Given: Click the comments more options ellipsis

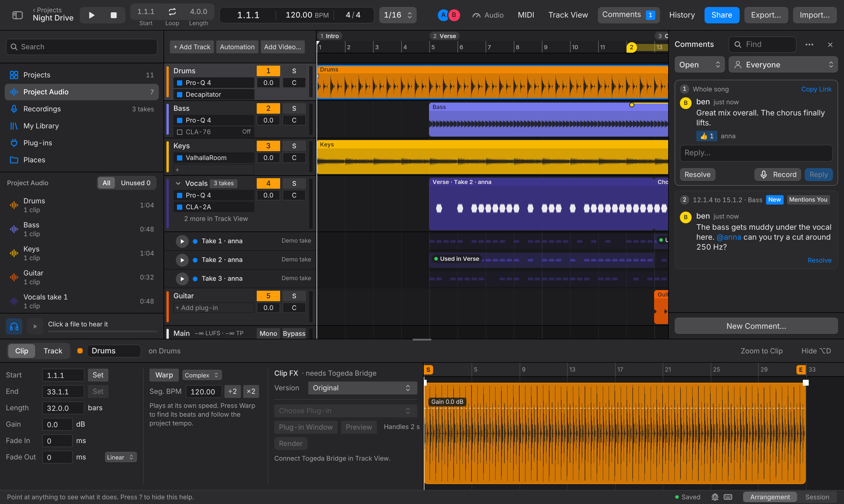Looking at the screenshot, I should pyautogui.click(x=809, y=45).
